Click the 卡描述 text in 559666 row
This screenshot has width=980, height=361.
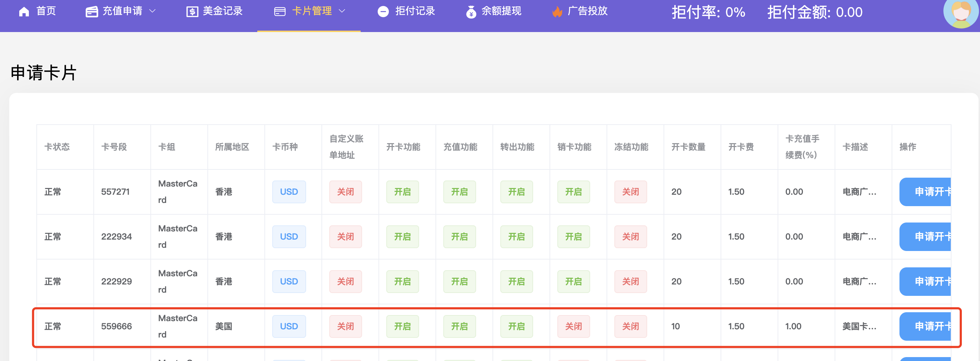click(x=859, y=326)
